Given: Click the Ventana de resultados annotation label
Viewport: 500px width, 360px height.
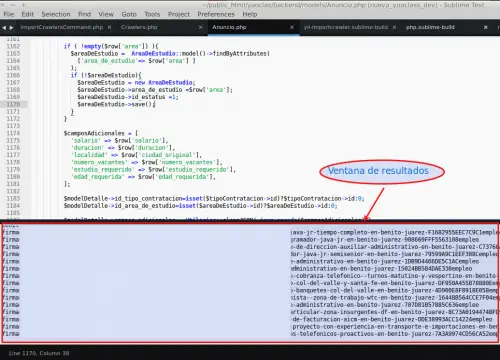Looking at the screenshot, I should [378, 171].
